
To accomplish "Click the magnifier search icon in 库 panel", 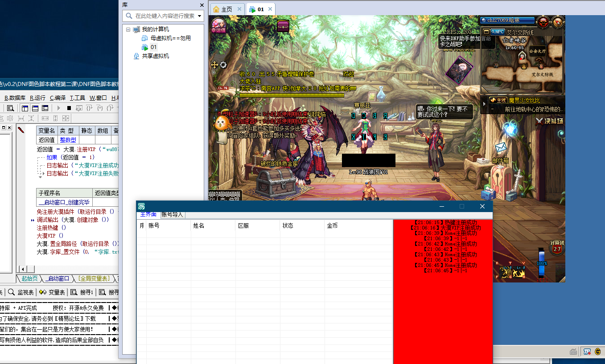I will 129,16.
